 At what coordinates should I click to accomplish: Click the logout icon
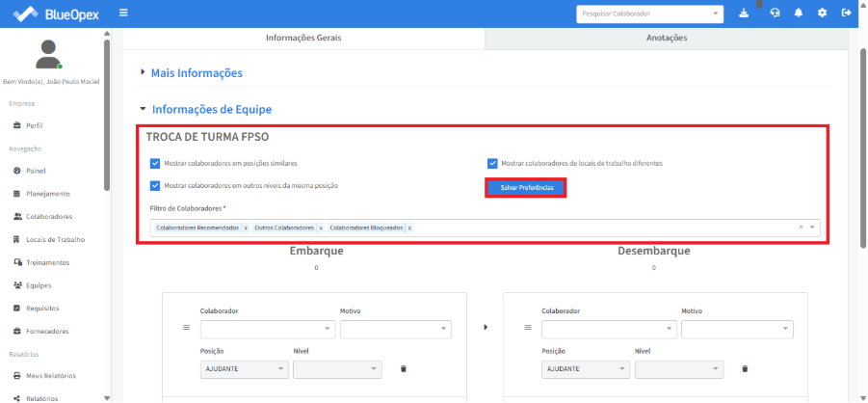point(846,13)
